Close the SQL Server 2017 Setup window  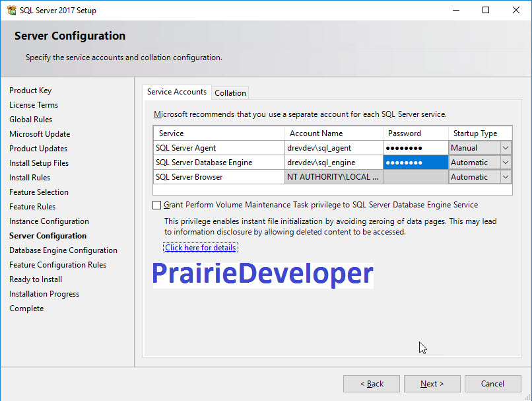tap(515, 10)
